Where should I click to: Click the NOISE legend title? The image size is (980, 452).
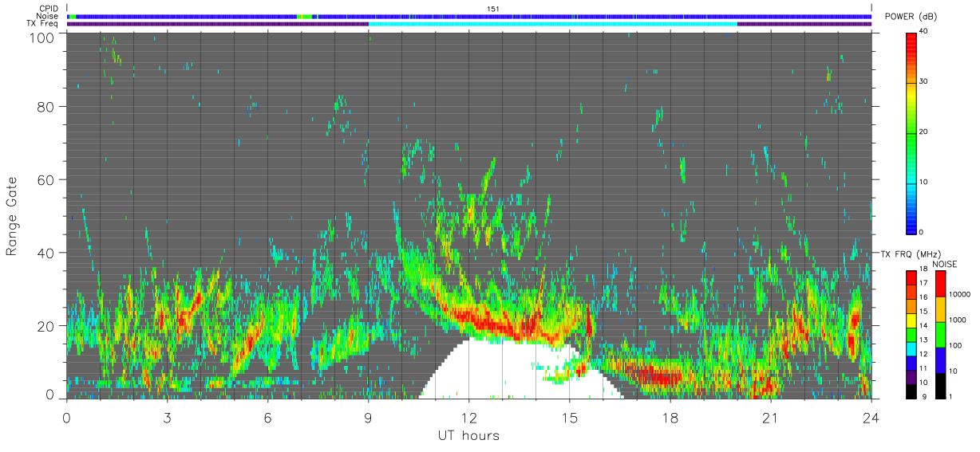click(945, 264)
